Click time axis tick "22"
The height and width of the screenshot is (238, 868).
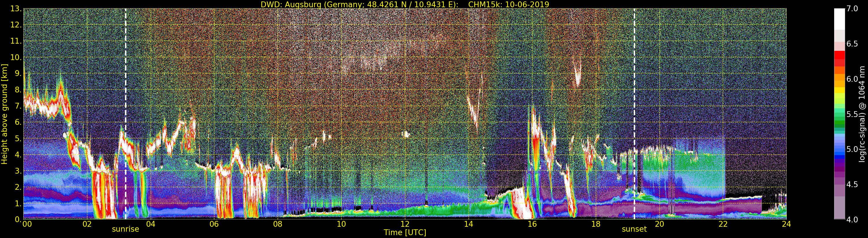[x=723, y=224]
